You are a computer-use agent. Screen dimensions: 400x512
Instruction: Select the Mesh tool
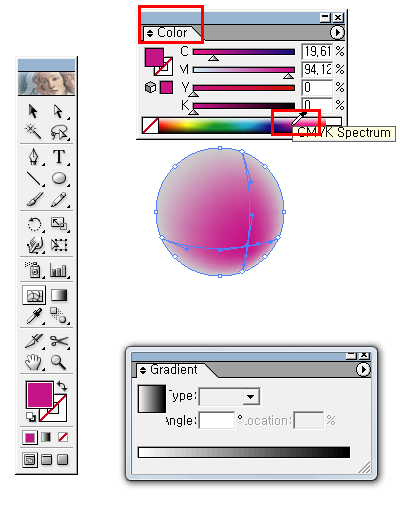pos(34,295)
